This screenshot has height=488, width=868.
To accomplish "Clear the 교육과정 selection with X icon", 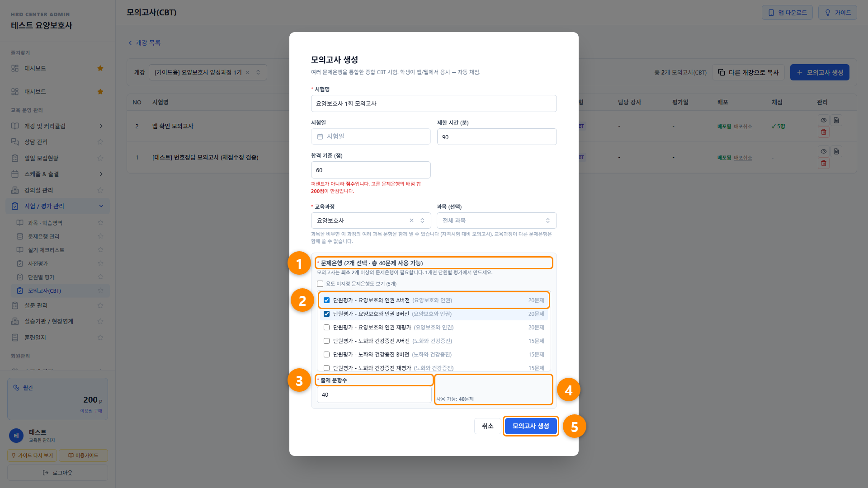I will pyautogui.click(x=411, y=221).
